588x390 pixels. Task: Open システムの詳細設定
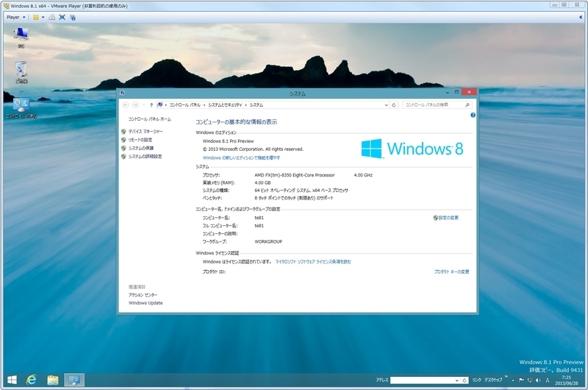145,157
